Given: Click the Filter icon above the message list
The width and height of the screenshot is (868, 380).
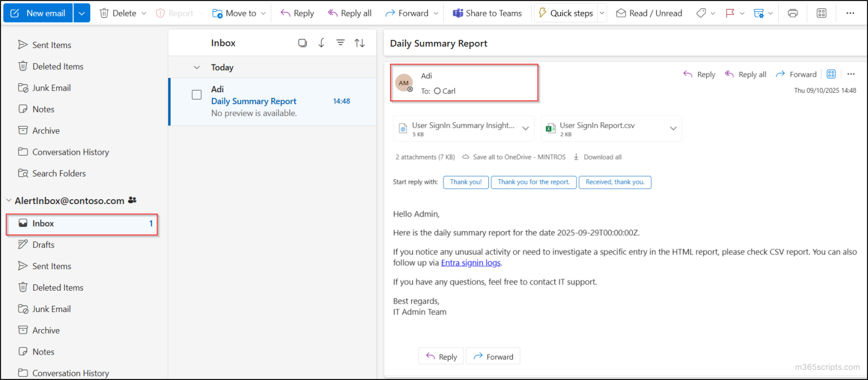Looking at the screenshot, I should 340,42.
